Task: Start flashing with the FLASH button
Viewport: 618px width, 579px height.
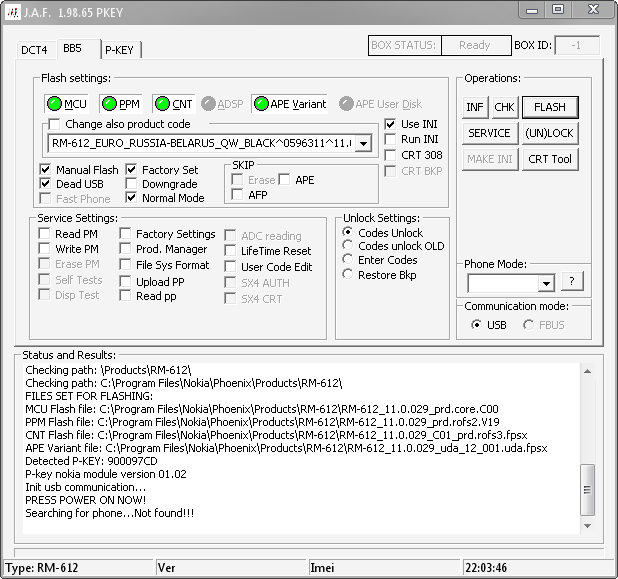Action: click(x=550, y=107)
